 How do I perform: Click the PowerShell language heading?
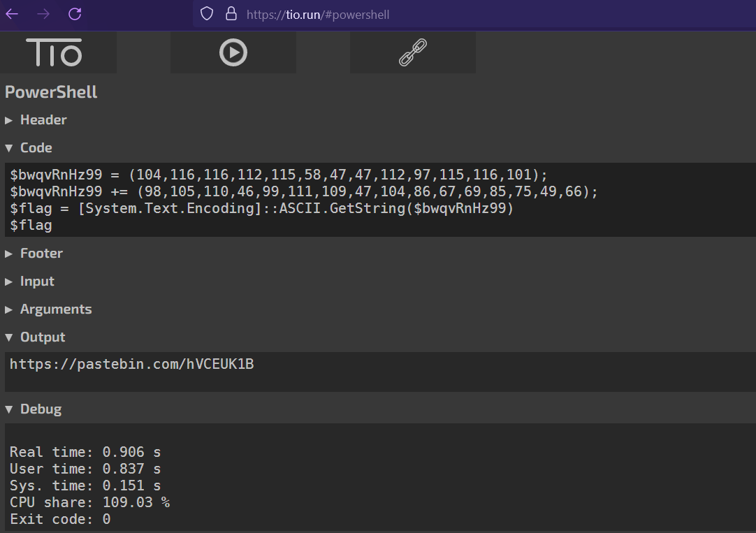(x=51, y=92)
